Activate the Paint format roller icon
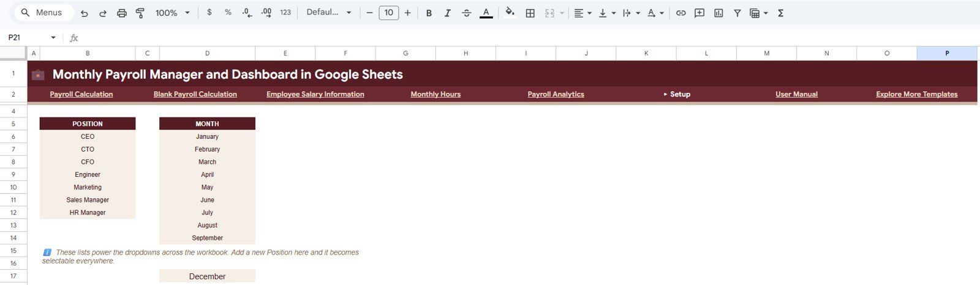This screenshot has height=285, width=980. (140, 13)
